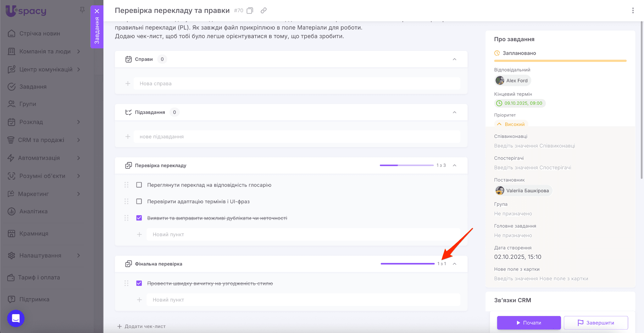Click the copy task number icon
Image resolution: width=644 pixels, height=333 pixels.
pos(250,11)
